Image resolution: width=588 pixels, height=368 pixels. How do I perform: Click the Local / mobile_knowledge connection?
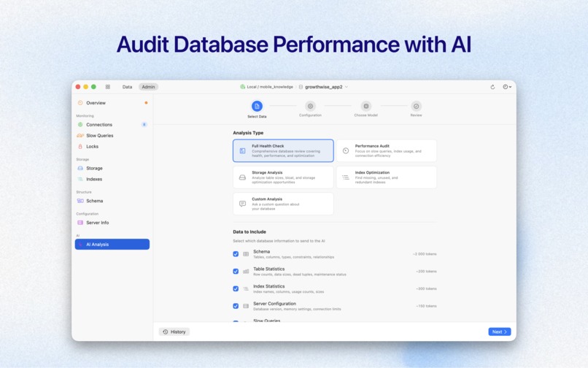tap(266, 87)
